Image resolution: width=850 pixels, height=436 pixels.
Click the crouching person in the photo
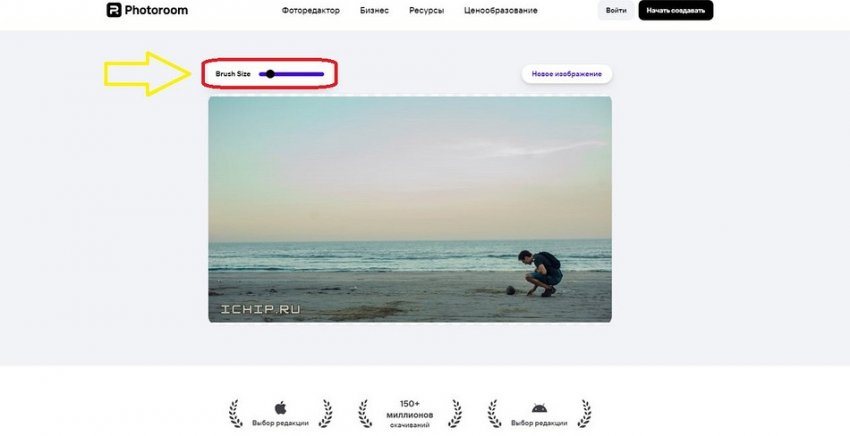coord(544,272)
